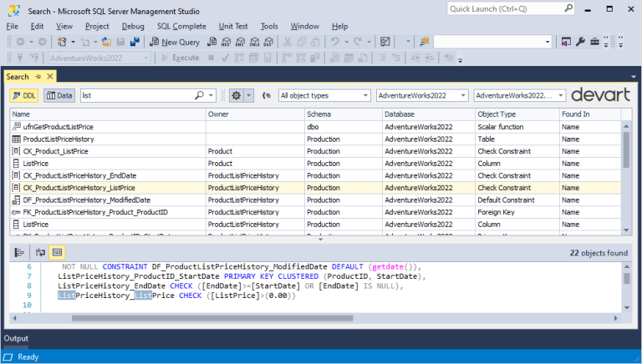Toggle the Data search mode button
Screen dimensions: 642x364
click(x=59, y=95)
